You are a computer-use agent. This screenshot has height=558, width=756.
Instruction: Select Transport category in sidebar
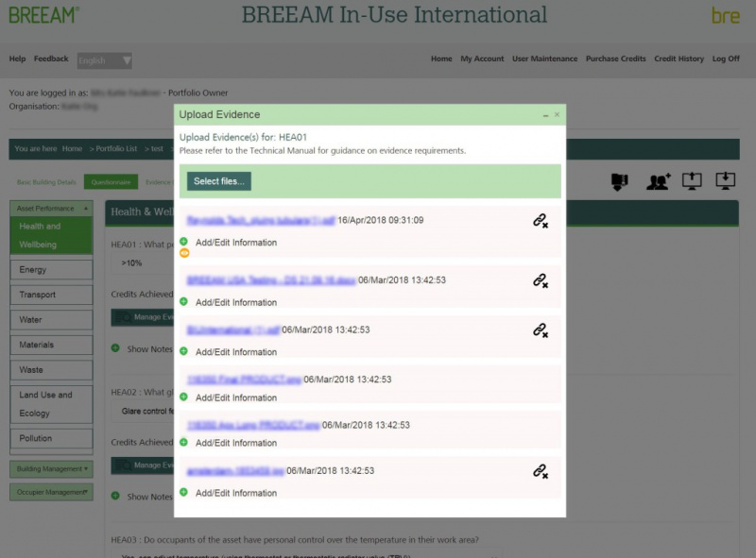(x=51, y=295)
